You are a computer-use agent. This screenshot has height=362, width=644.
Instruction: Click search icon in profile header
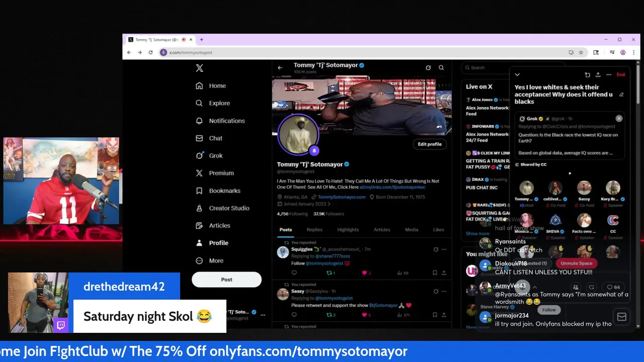coord(441,68)
